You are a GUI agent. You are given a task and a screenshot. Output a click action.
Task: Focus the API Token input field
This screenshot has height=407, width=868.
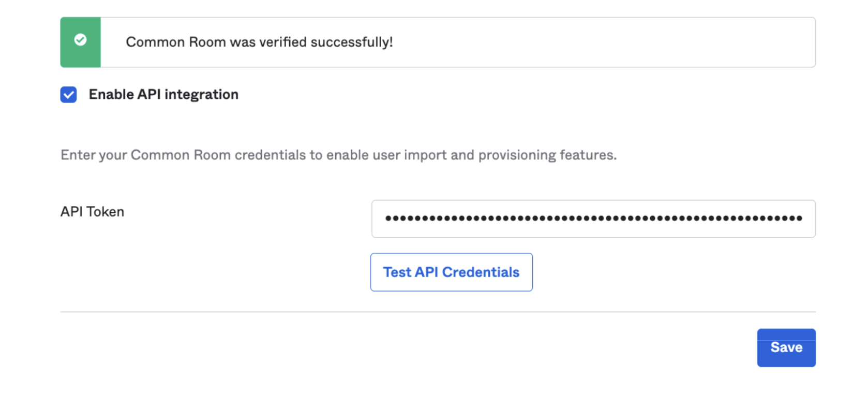593,219
